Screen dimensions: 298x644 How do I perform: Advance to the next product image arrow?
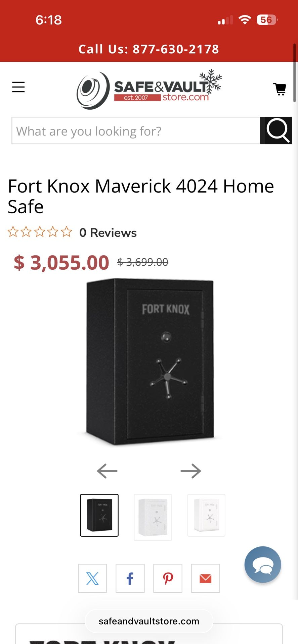tap(191, 471)
